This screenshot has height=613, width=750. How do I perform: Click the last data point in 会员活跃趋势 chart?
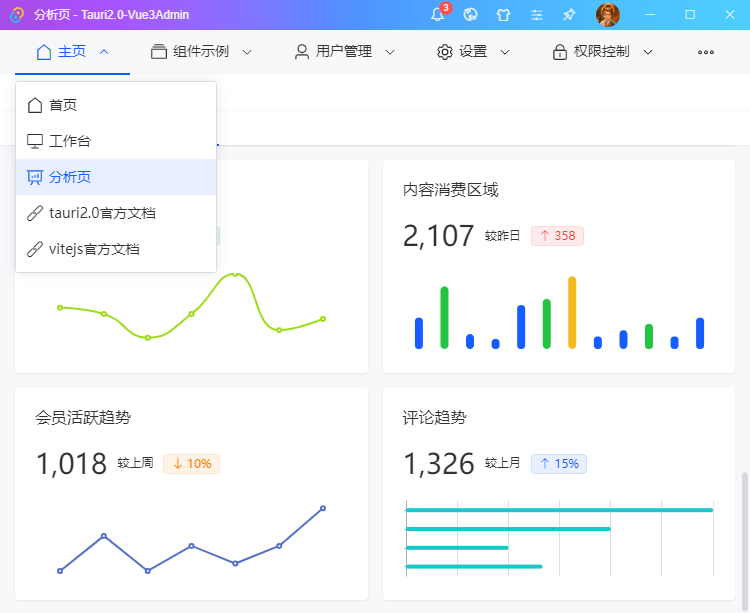point(323,508)
